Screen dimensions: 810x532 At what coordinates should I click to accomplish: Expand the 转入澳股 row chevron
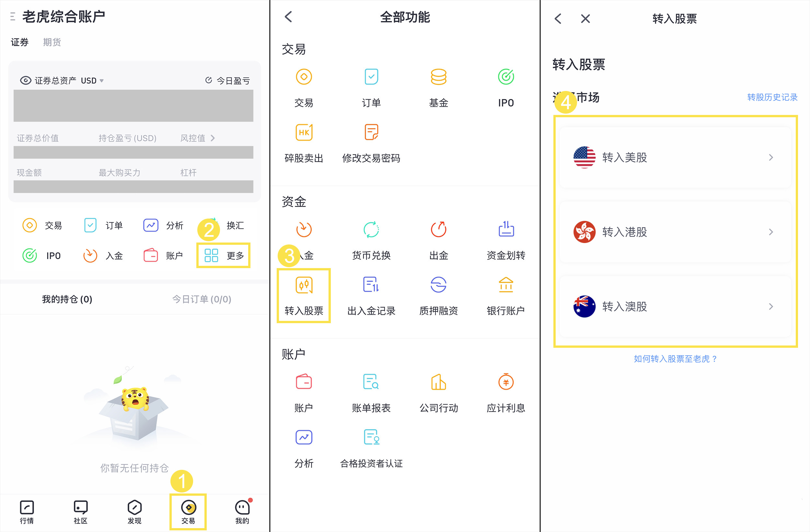click(x=771, y=306)
